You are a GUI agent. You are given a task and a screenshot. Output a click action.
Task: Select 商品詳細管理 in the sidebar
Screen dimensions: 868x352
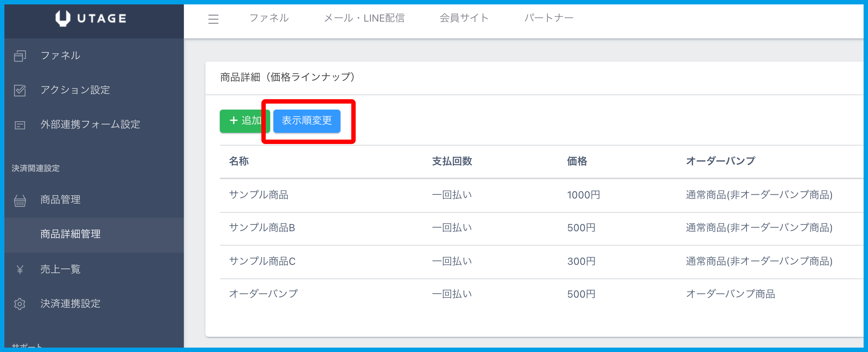(x=70, y=234)
